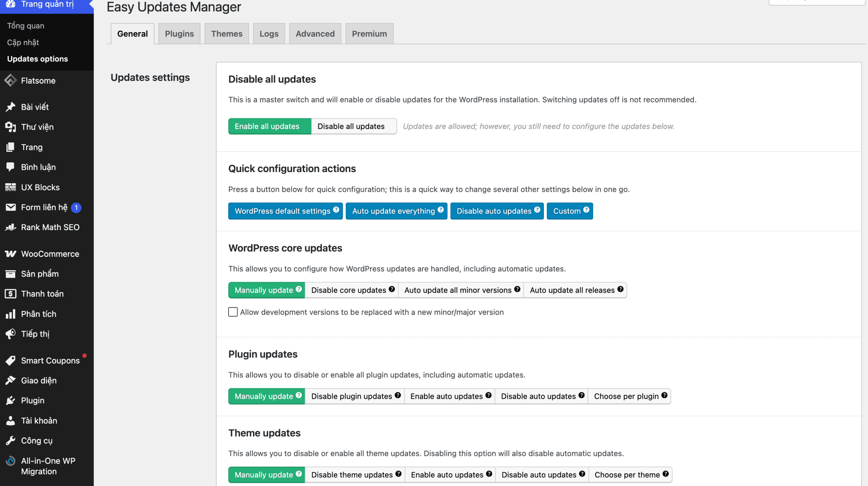Click the Flatsome diamond icon in sidebar

tap(11, 80)
